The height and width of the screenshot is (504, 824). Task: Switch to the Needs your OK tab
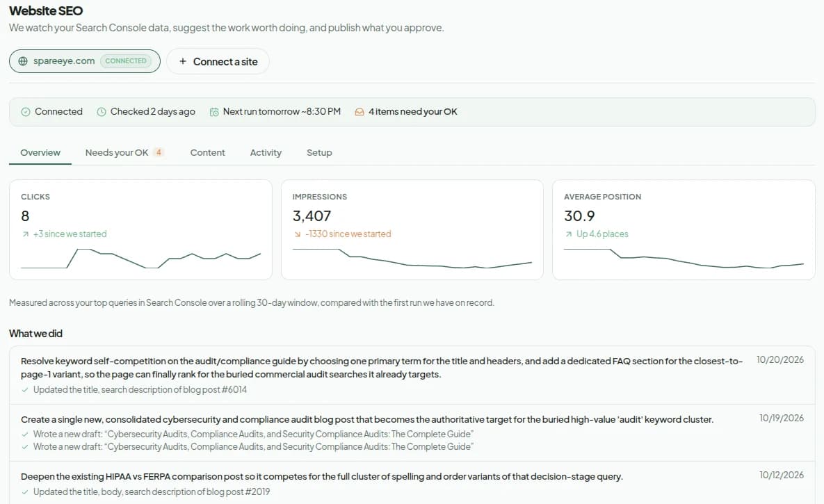[124, 153]
